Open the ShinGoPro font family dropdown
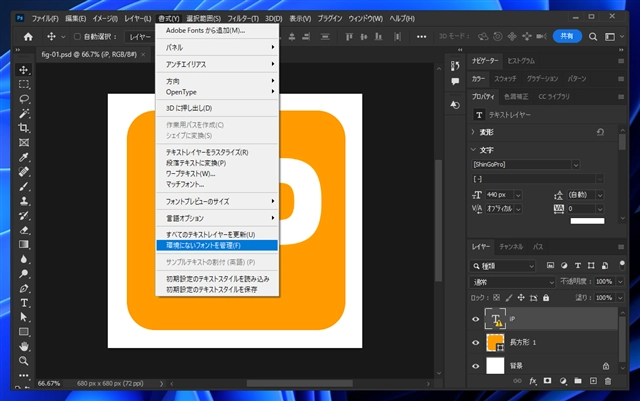 tap(575, 164)
